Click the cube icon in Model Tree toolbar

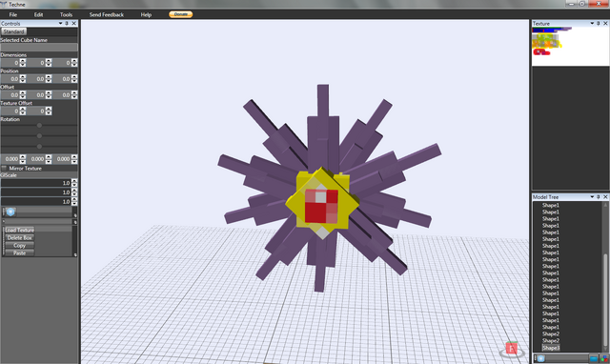click(x=540, y=358)
